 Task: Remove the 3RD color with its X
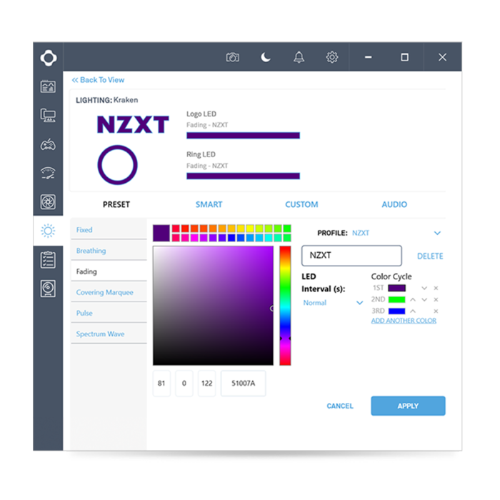tap(436, 311)
